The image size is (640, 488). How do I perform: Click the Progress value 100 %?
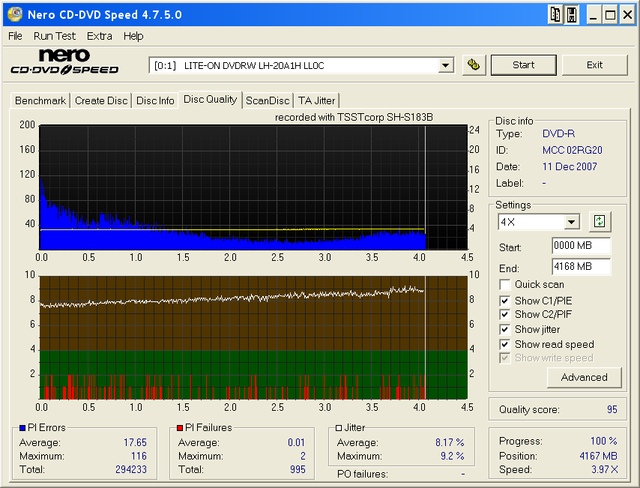pos(604,441)
